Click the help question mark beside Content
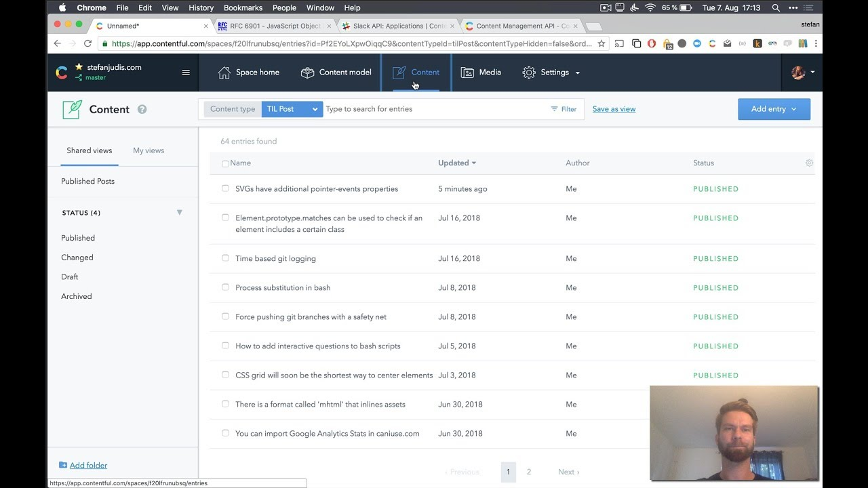The width and height of the screenshot is (868, 488). (x=142, y=109)
